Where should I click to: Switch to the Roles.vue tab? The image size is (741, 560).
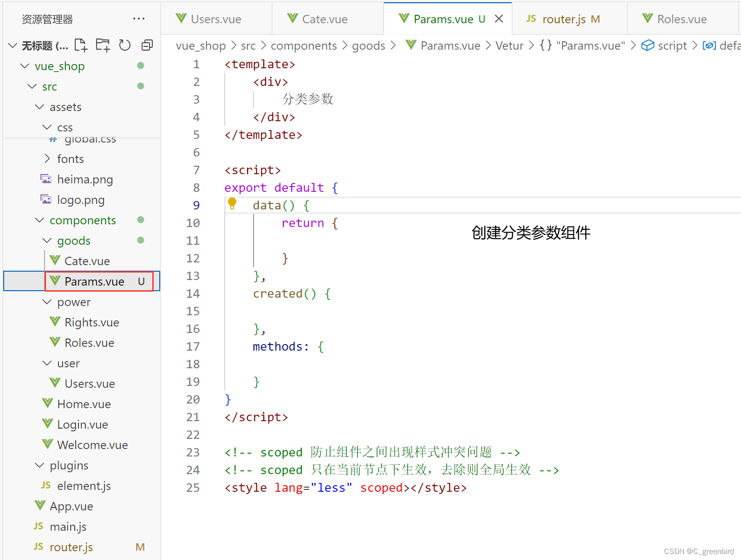[x=682, y=19]
